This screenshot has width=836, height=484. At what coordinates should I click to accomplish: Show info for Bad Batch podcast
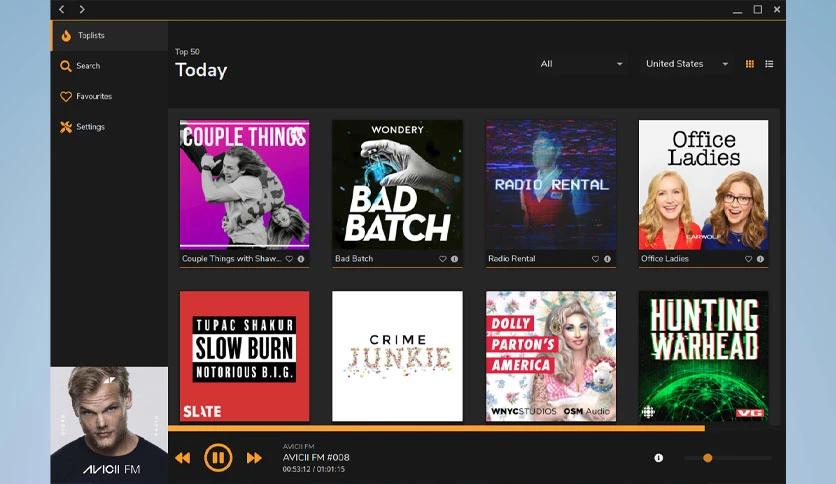coord(454,259)
